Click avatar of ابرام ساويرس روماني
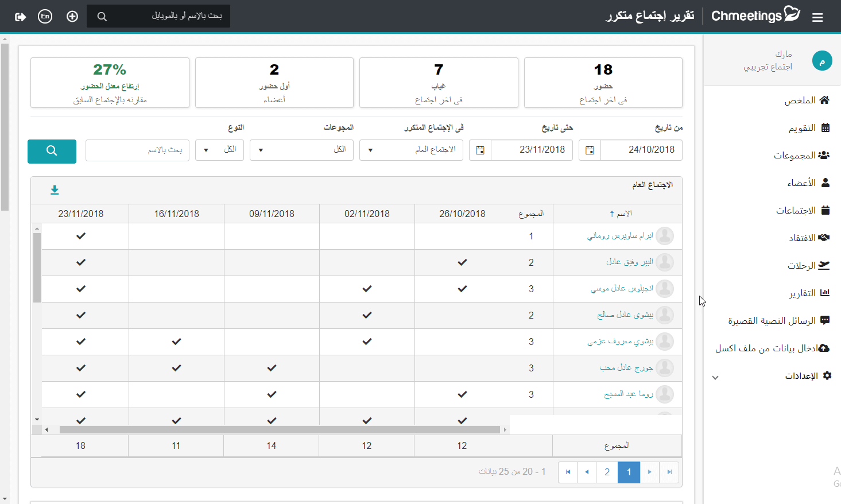Screen dimensions: 841x504 tap(665, 236)
